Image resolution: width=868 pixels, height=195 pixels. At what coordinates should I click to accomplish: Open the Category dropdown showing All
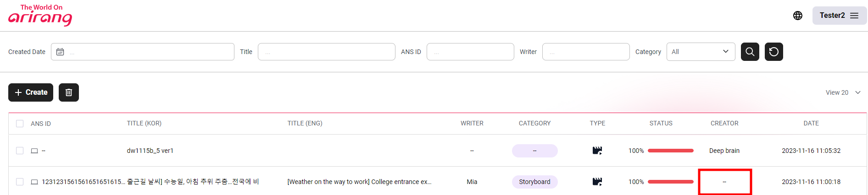tap(700, 52)
